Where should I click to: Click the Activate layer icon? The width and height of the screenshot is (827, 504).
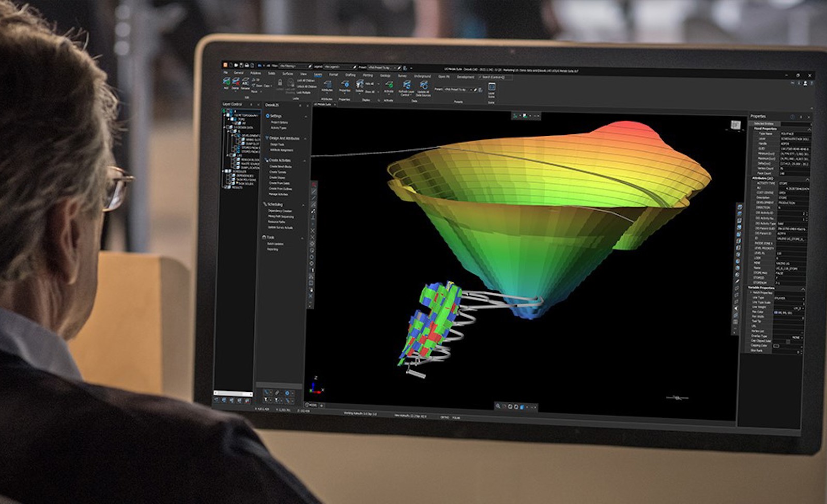coord(389,86)
